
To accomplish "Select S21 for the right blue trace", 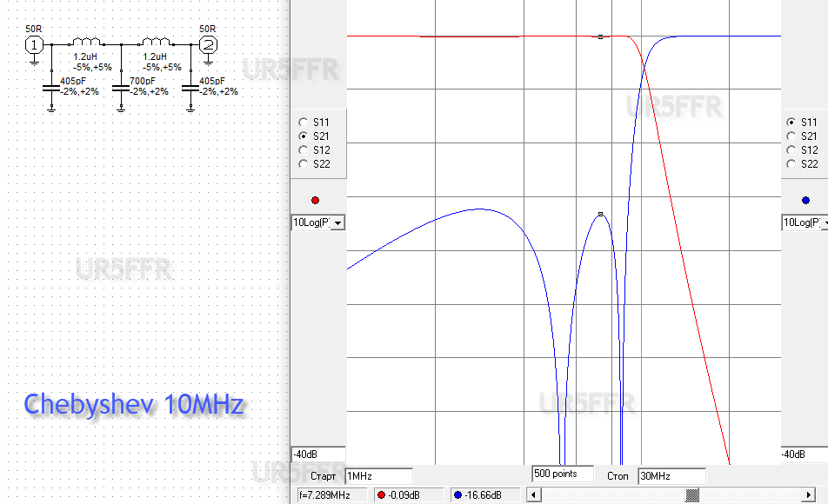I will [790, 136].
